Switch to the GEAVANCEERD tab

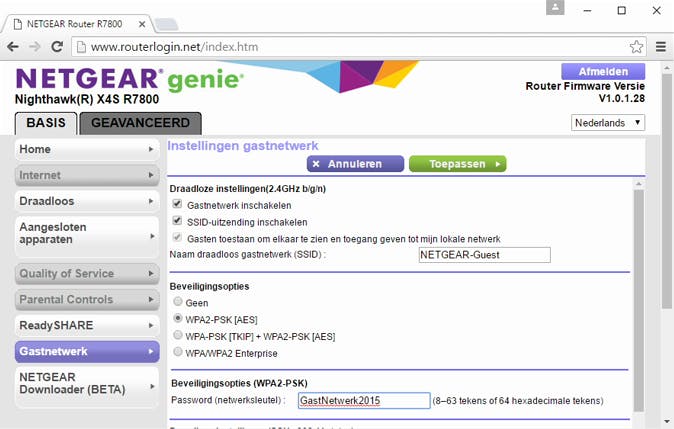pyautogui.click(x=141, y=123)
